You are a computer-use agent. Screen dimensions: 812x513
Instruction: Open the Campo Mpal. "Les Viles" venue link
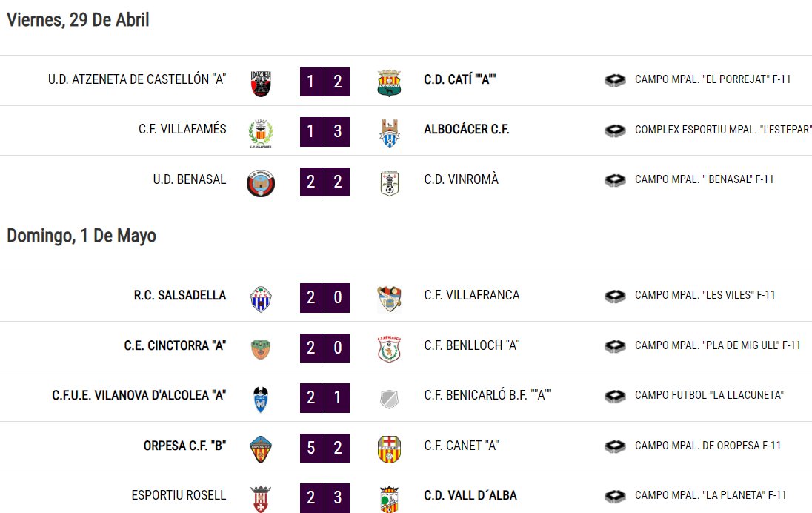point(705,295)
